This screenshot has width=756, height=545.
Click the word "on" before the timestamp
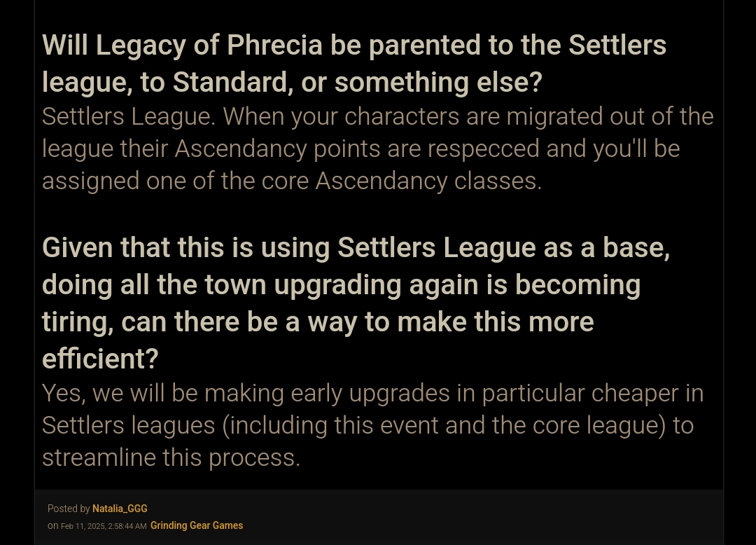(x=52, y=526)
